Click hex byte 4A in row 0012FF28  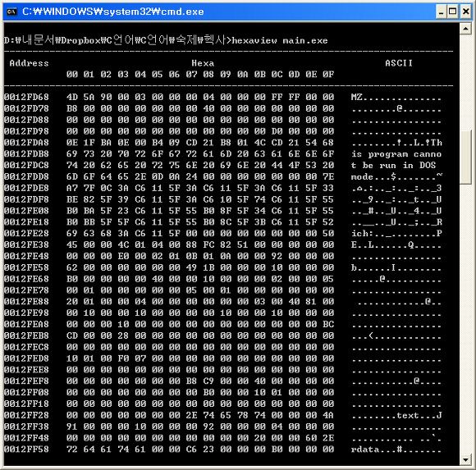point(328,415)
